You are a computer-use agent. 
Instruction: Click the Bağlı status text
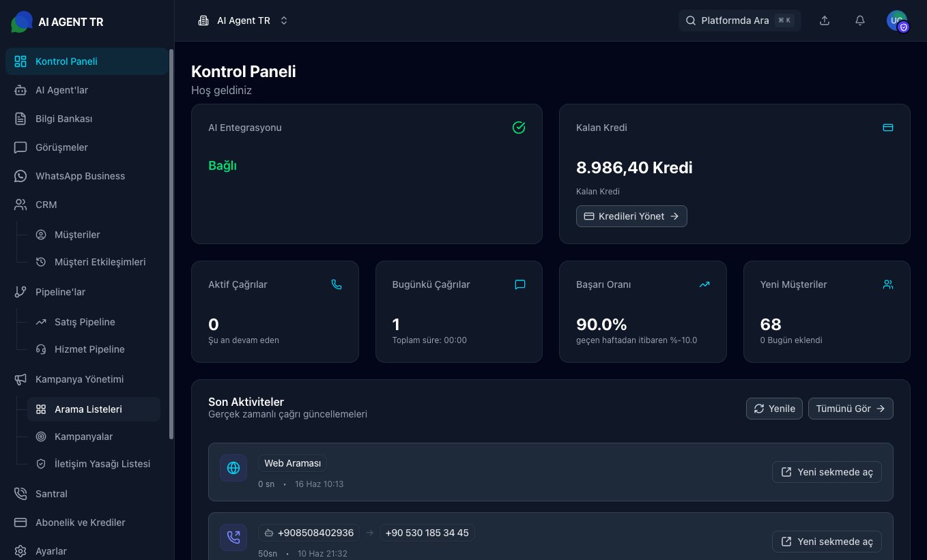[223, 166]
